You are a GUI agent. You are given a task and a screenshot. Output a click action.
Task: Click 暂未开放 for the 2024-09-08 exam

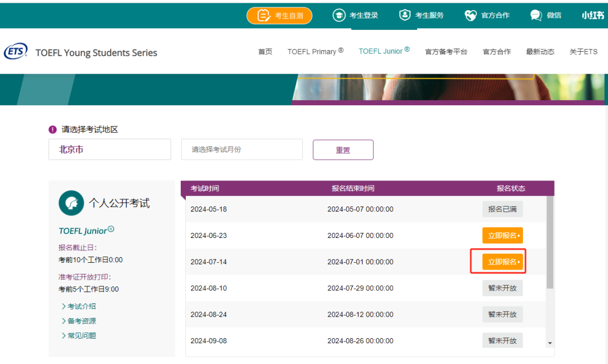[x=503, y=340]
